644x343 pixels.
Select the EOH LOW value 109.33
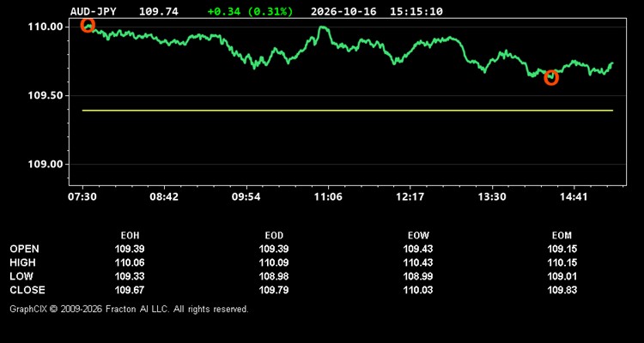point(130,276)
